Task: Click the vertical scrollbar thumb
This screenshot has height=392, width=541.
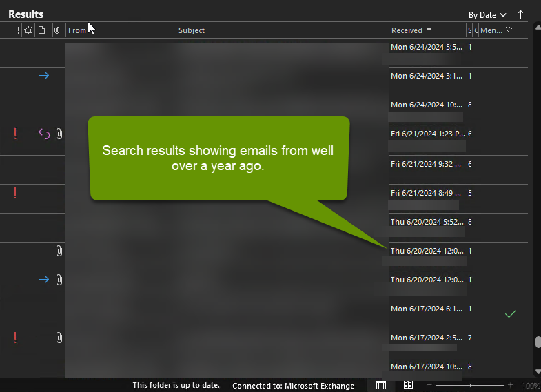Action: pyautogui.click(x=536, y=342)
